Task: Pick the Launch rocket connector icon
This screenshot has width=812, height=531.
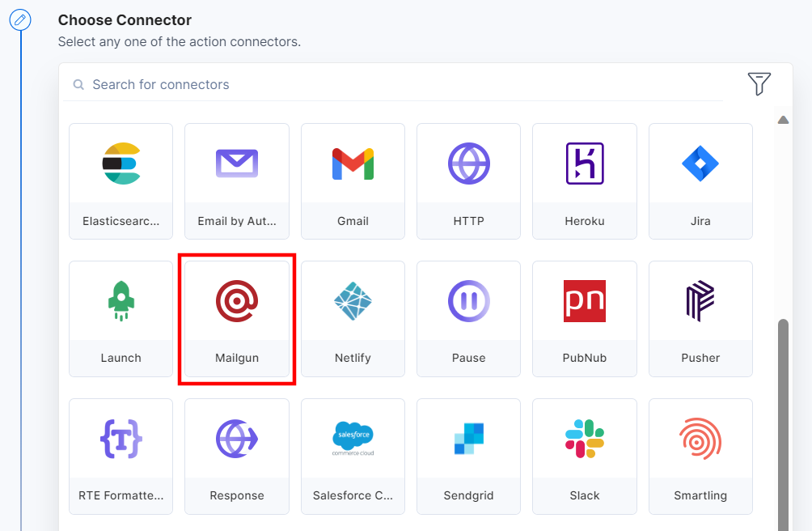Action: click(x=121, y=301)
